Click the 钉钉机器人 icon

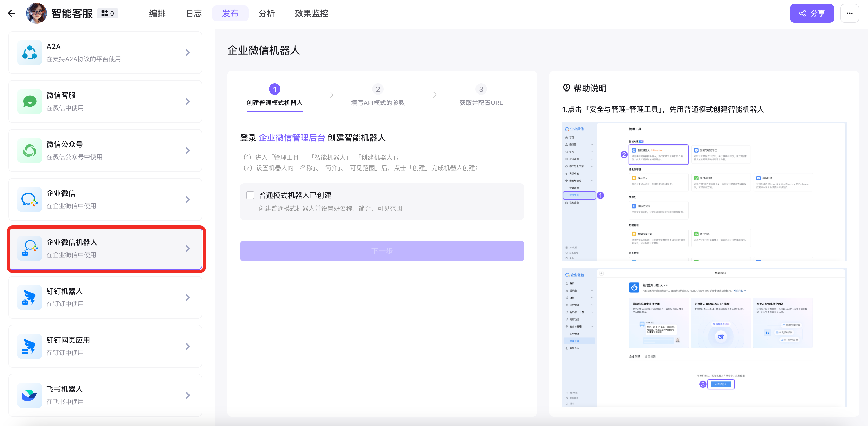[30, 297]
